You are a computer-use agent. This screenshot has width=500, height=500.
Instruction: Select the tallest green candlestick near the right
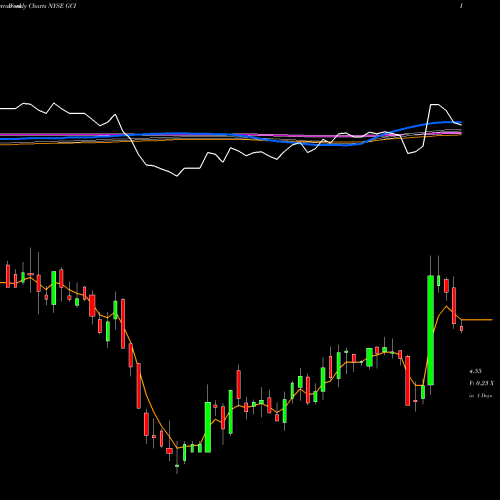coord(431,330)
